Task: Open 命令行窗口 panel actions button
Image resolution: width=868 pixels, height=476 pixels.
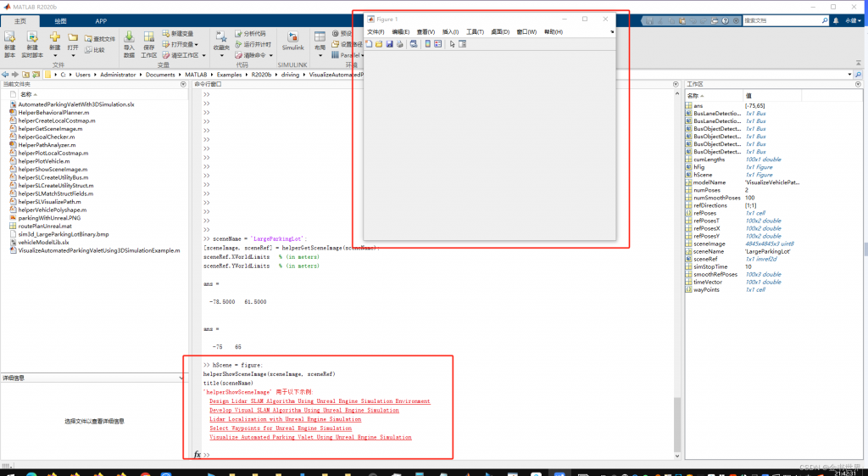Action: 676,84
